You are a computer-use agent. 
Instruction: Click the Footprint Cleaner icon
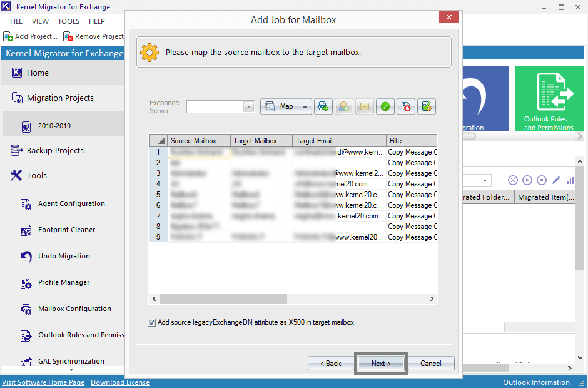(26, 231)
